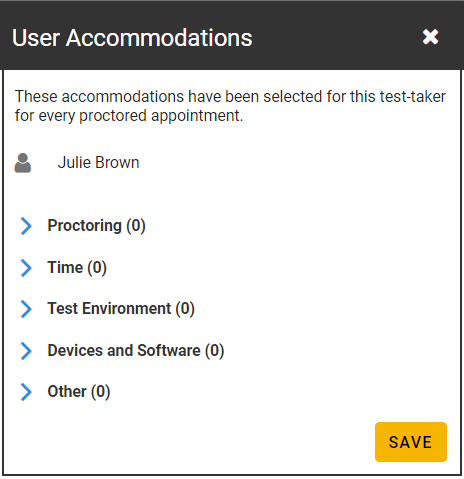This screenshot has height=479, width=464.
Task: Expand the Time section chevron
Action: (26, 268)
